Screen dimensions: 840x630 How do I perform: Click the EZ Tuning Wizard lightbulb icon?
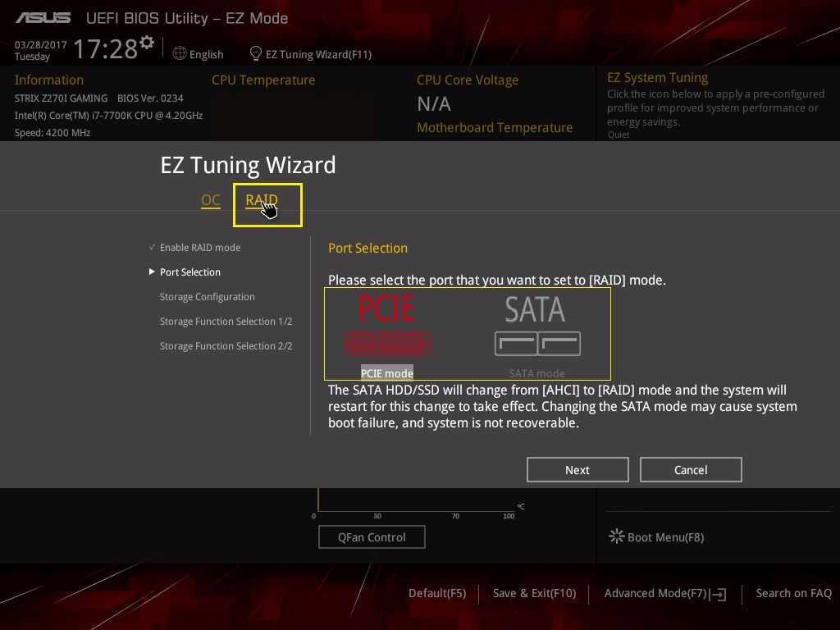pyautogui.click(x=256, y=53)
